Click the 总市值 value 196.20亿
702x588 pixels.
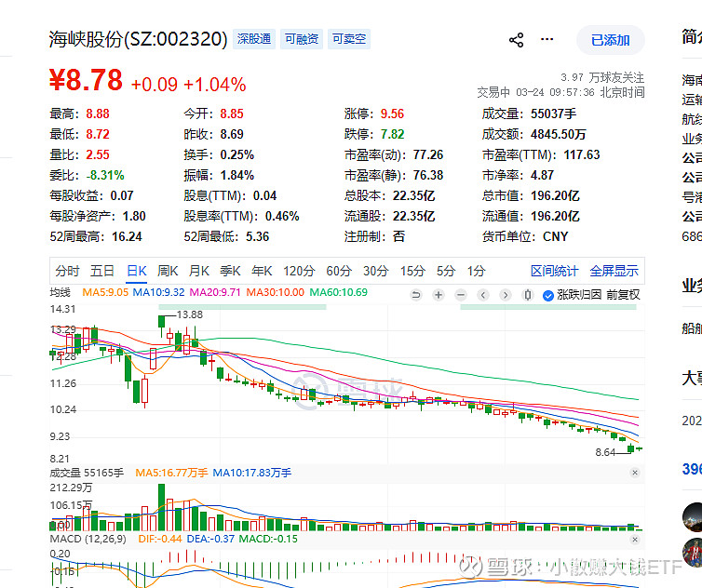point(555,196)
